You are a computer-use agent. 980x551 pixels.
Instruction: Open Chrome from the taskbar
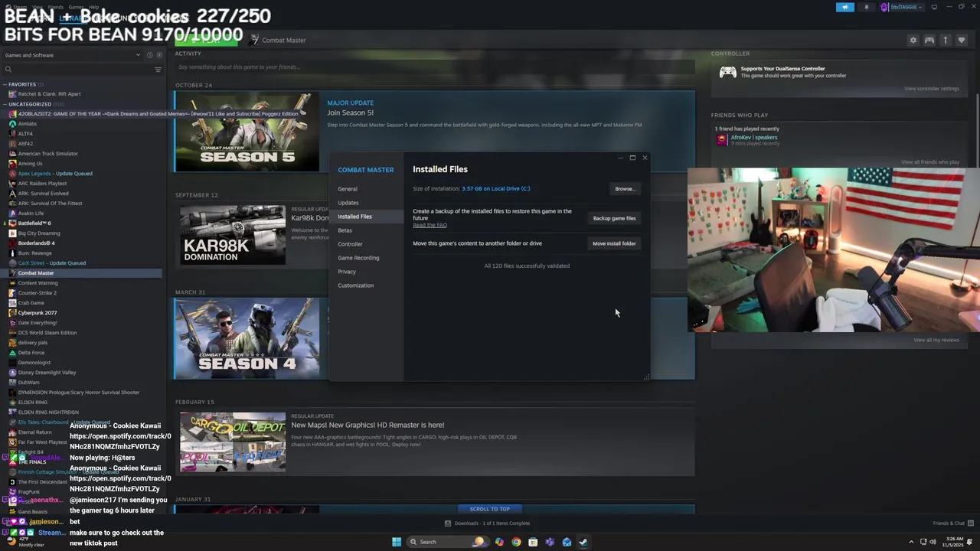click(x=516, y=542)
